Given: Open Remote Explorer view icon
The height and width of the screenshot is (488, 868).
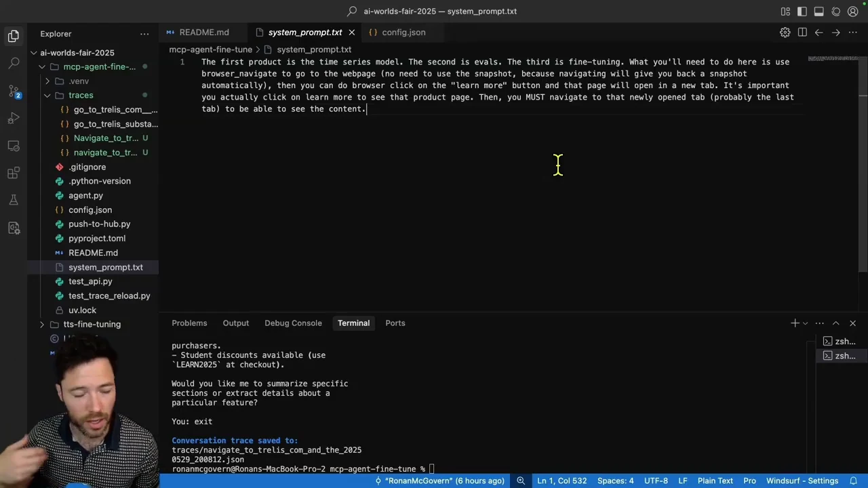Looking at the screenshot, I should (x=14, y=146).
